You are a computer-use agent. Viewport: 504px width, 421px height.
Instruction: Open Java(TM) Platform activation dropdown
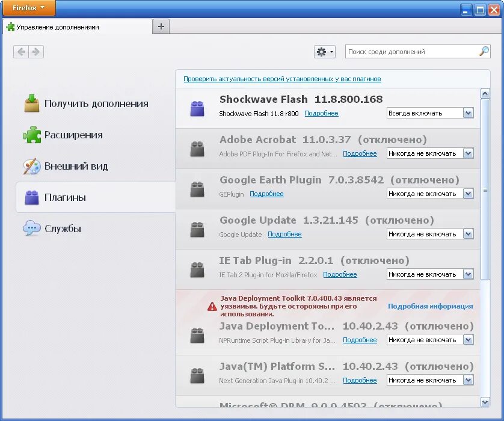click(430, 380)
